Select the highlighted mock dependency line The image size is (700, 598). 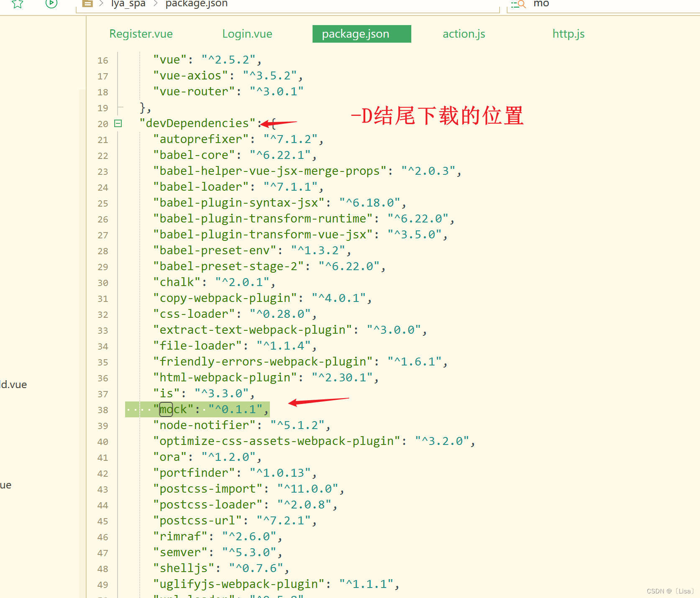(x=197, y=409)
